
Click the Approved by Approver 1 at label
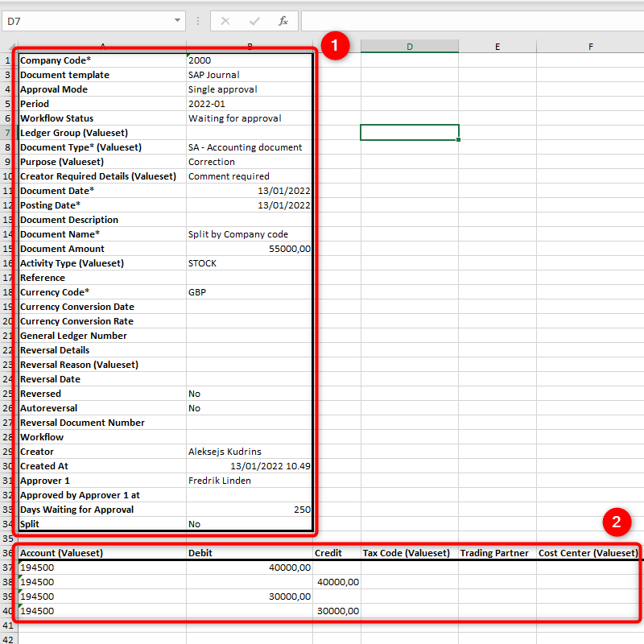[x=80, y=495]
